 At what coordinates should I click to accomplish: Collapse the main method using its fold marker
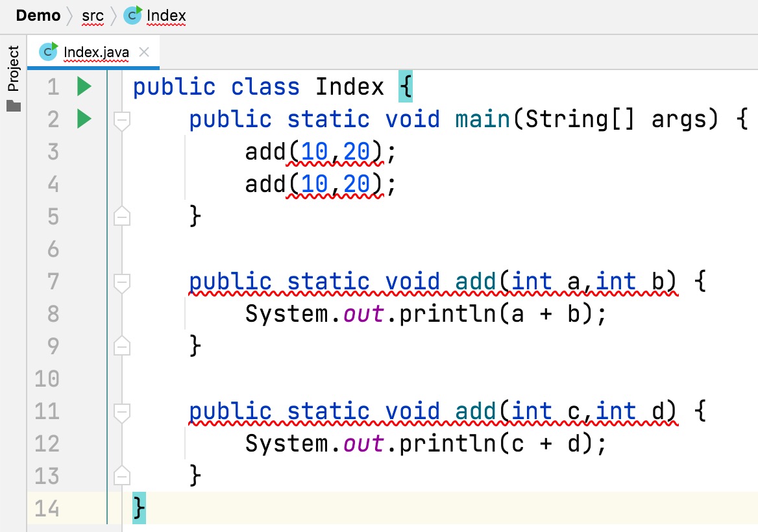121,120
